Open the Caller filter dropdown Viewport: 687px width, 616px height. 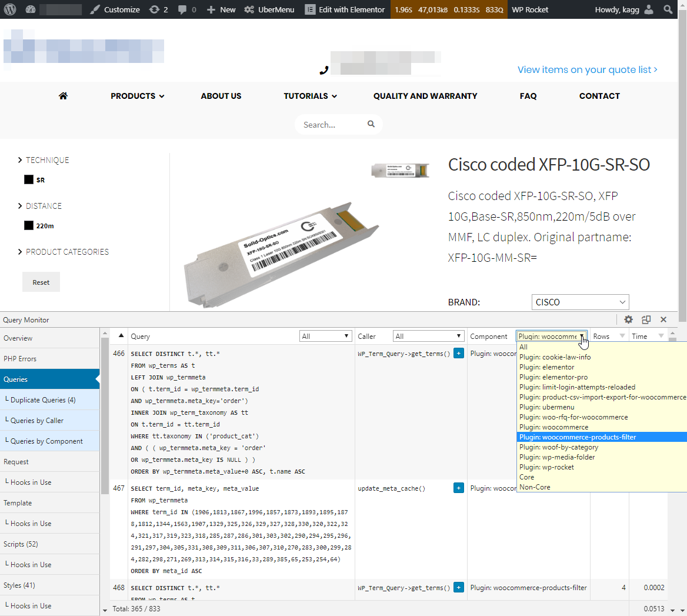tap(428, 336)
